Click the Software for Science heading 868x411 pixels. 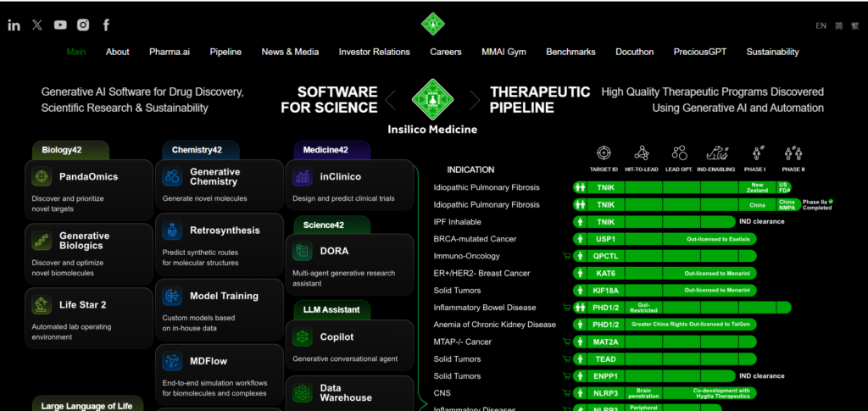(329, 99)
